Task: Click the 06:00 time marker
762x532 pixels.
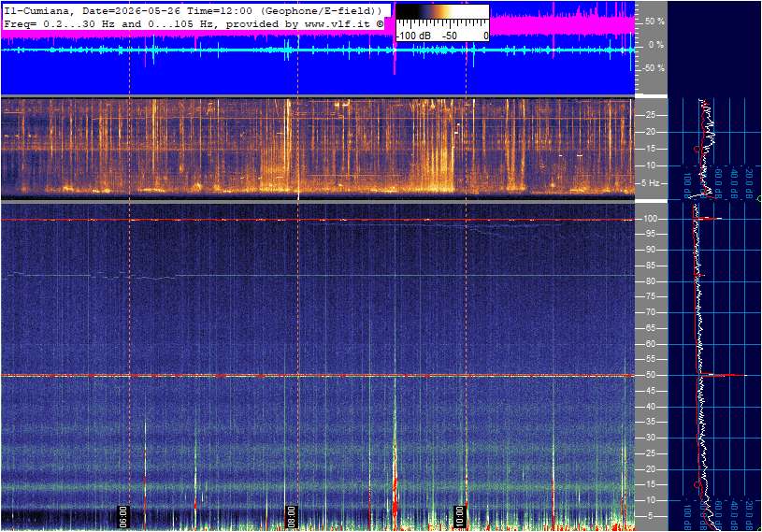Action: (x=123, y=516)
